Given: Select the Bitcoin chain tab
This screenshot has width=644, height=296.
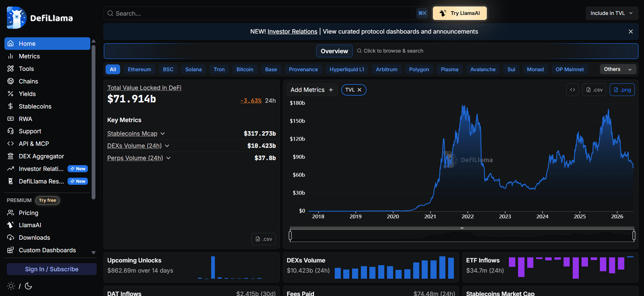Looking at the screenshot, I should click(x=245, y=69).
